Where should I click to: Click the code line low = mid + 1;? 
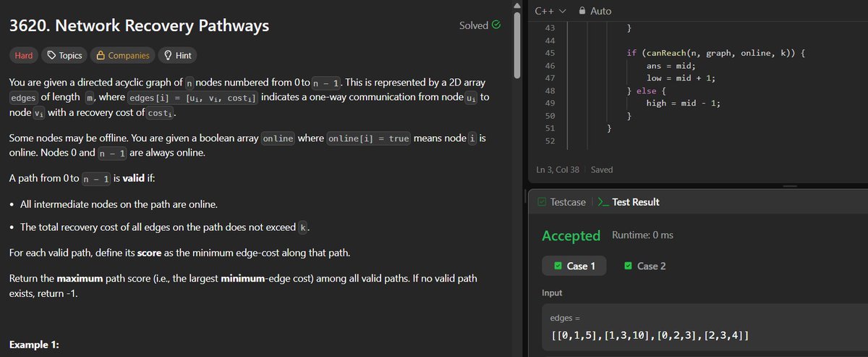point(681,78)
